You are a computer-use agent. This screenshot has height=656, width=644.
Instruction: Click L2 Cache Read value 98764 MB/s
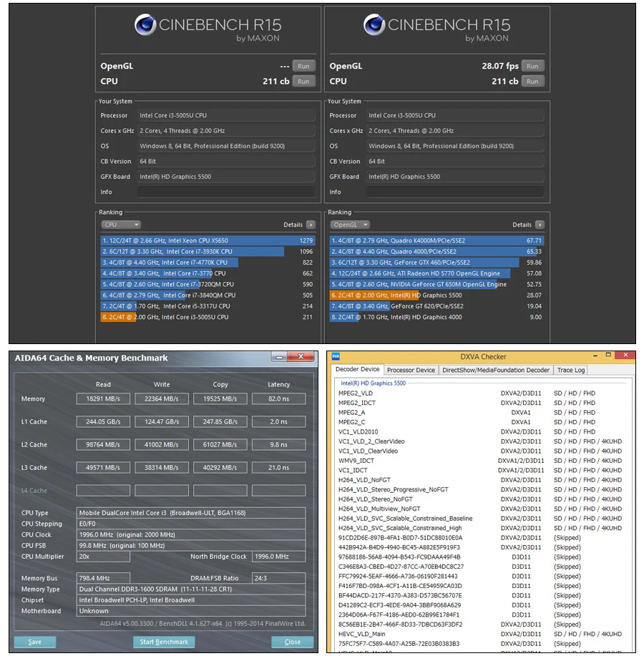pos(103,444)
